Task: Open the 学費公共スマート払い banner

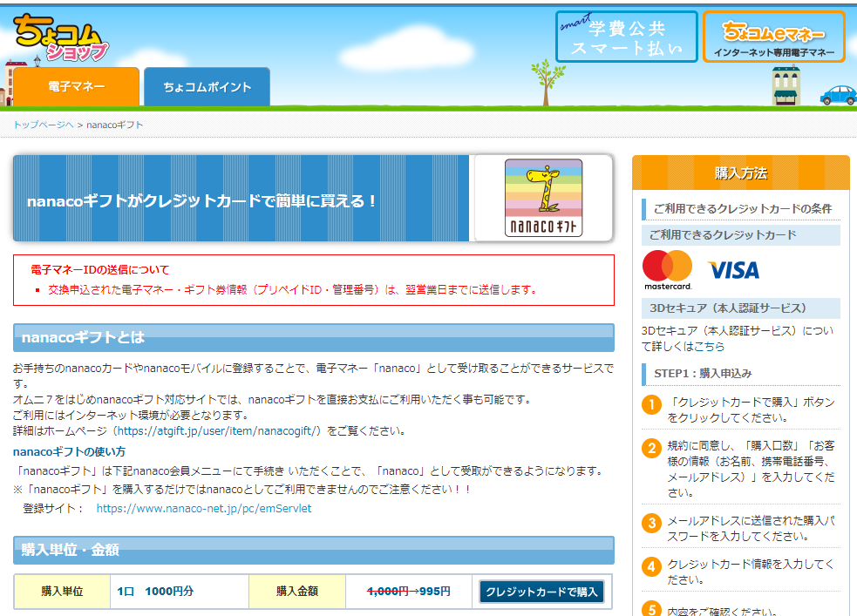Action: pyautogui.click(x=626, y=37)
